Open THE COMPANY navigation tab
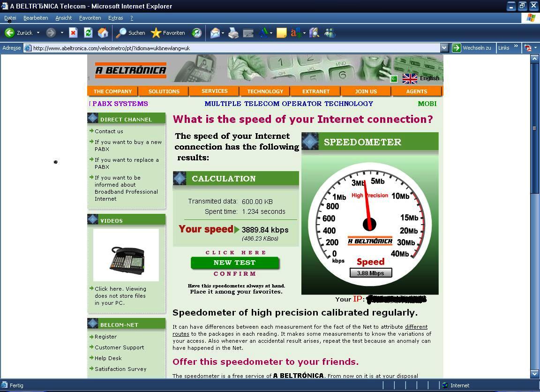Viewport: 540px width, 392px height. [x=112, y=91]
